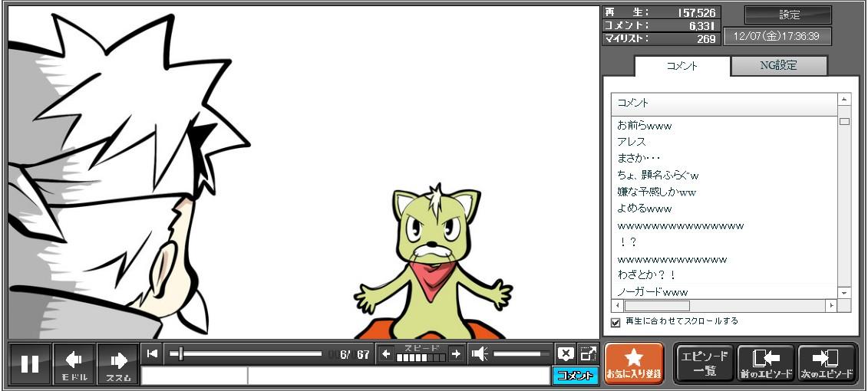Switch to the NG設定 tab
Image resolution: width=868 pixels, height=391 pixels.
778,66
